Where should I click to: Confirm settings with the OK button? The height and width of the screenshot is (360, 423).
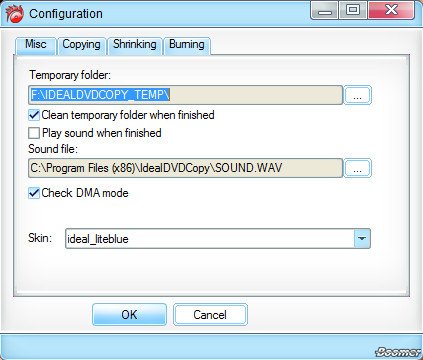[x=129, y=314]
